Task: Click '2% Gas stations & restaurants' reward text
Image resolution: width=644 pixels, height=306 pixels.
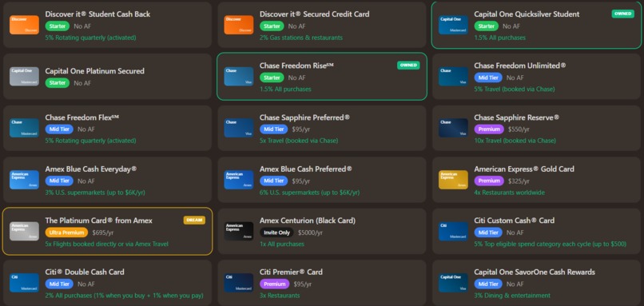Action: coord(301,38)
